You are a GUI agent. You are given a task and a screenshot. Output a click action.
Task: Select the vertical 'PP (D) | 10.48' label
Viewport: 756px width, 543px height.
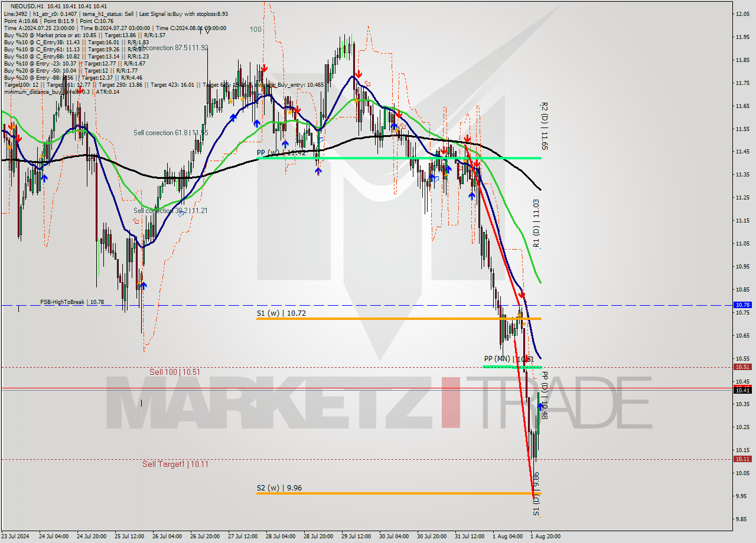[x=544, y=395]
